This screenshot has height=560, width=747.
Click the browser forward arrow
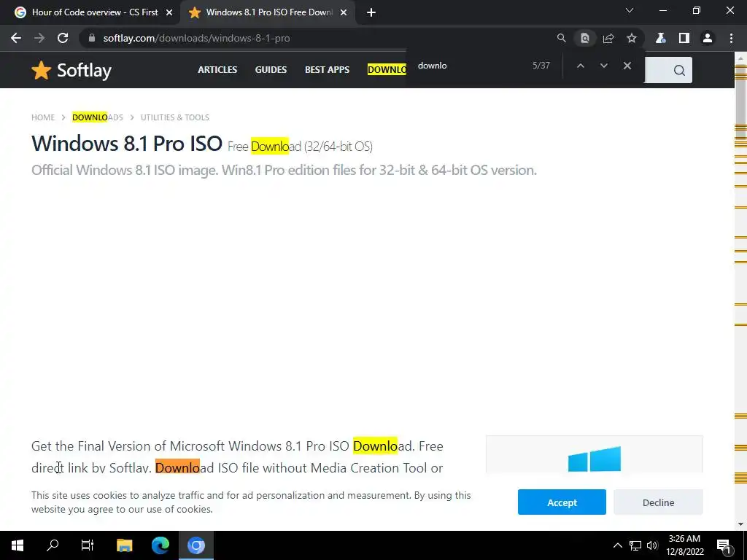(39, 38)
